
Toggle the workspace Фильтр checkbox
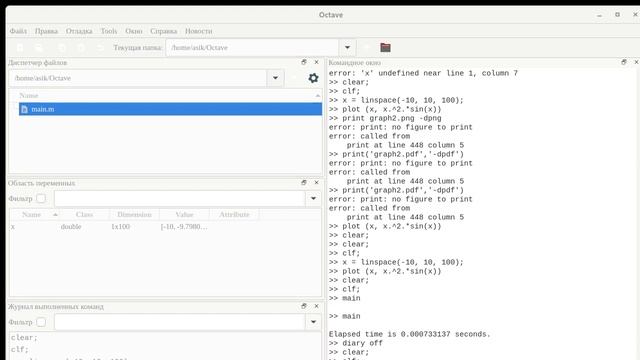tap(41, 198)
